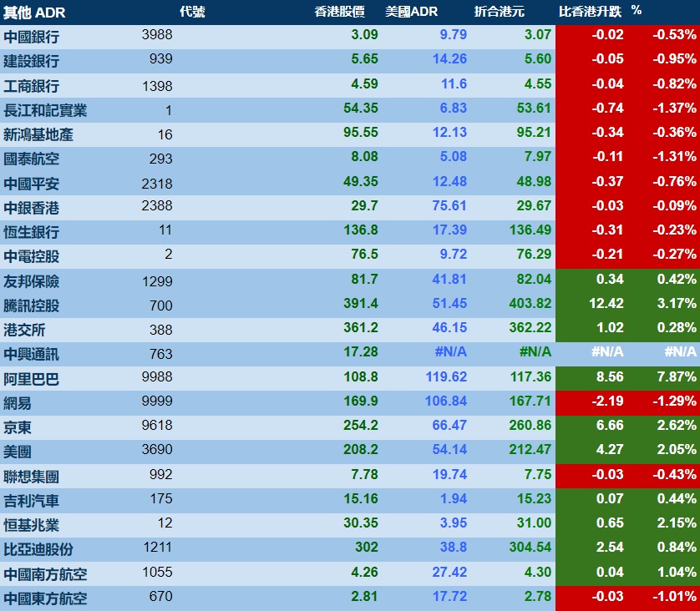The image size is (700, 611).
Task: Select the 中國銀行 stock name
Action: (x=31, y=37)
